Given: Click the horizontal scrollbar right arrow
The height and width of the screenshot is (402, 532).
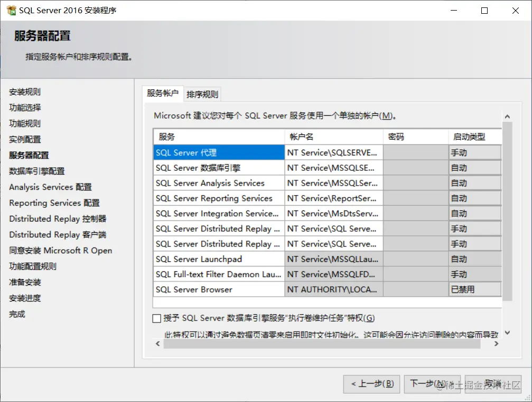Looking at the screenshot, I should coord(497,344).
